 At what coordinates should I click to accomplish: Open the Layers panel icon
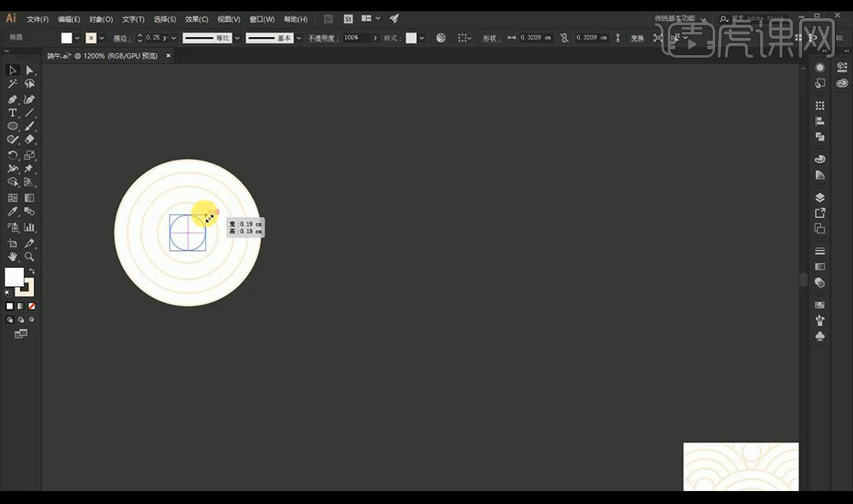tap(819, 197)
